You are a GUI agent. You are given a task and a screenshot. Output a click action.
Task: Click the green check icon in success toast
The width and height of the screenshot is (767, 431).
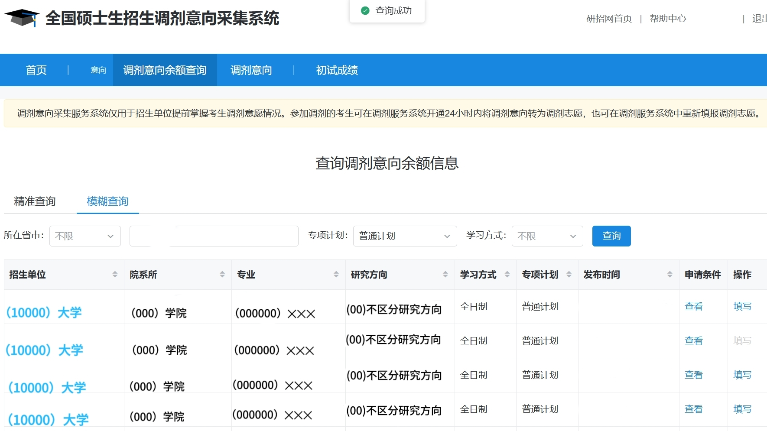(x=365, y=10)
